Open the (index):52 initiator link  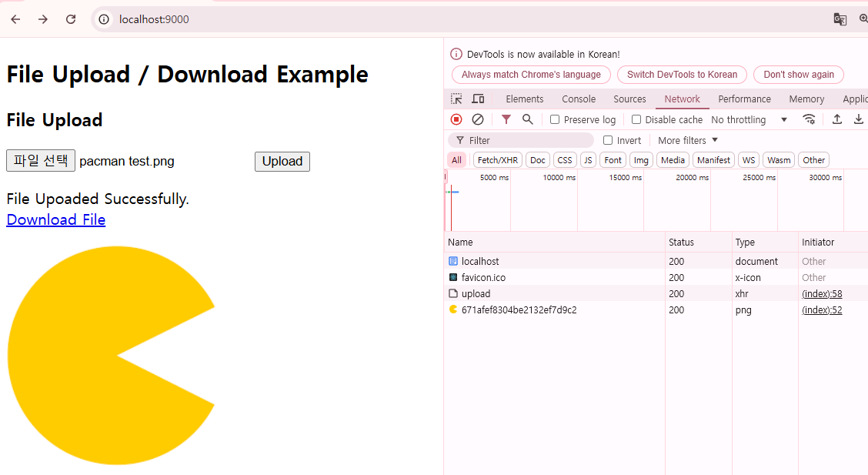point(822,309)
